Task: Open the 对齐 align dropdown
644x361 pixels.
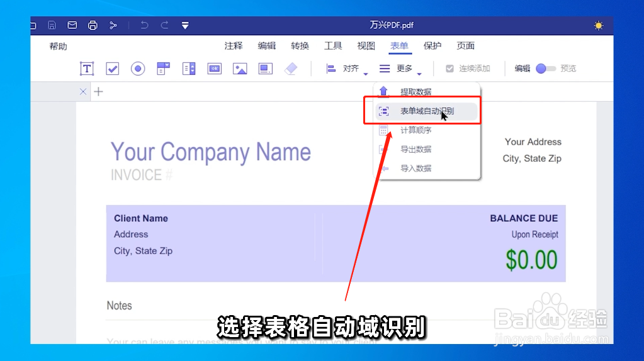Action: [347, 69]
